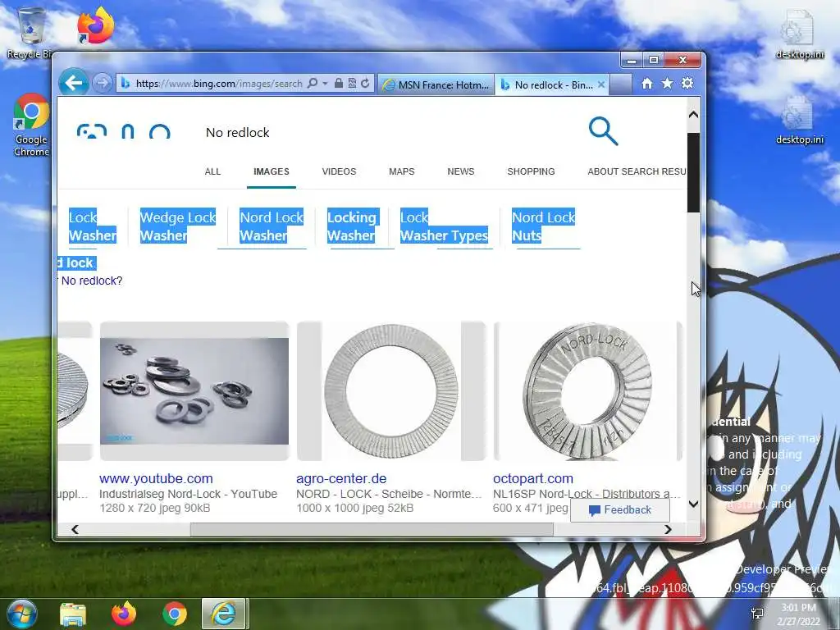Screen dimensions: 840x630
Task: Open the taskbar clock showing 3:01 PM
Action: 798,614
